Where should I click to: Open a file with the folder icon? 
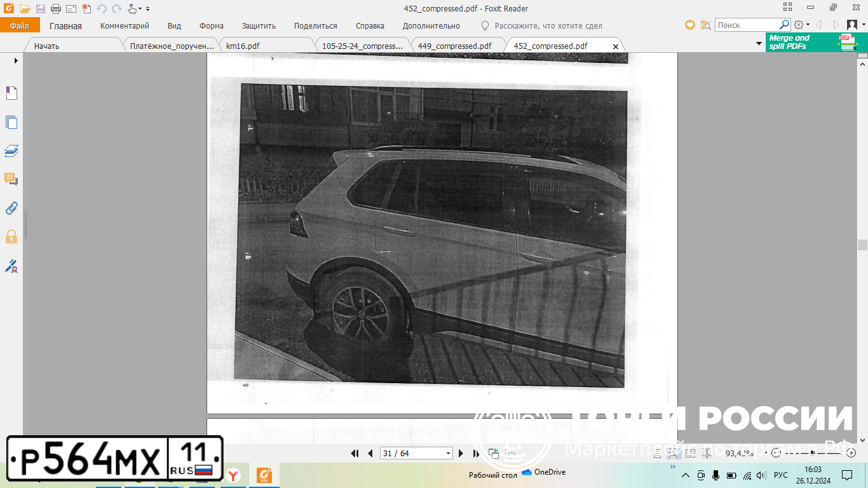pos(25,9)
